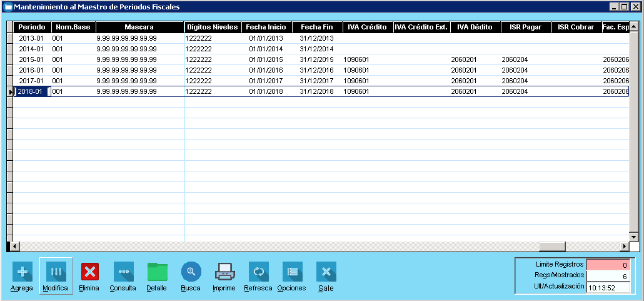
Task: Click the red Elimina delete icon
Action: click(x=90, y=272)
